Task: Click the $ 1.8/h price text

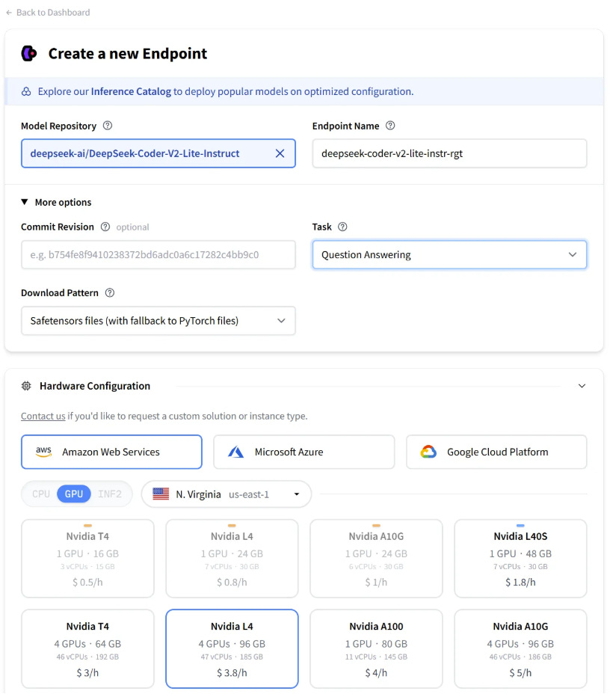Action: [x=520, y=582]
